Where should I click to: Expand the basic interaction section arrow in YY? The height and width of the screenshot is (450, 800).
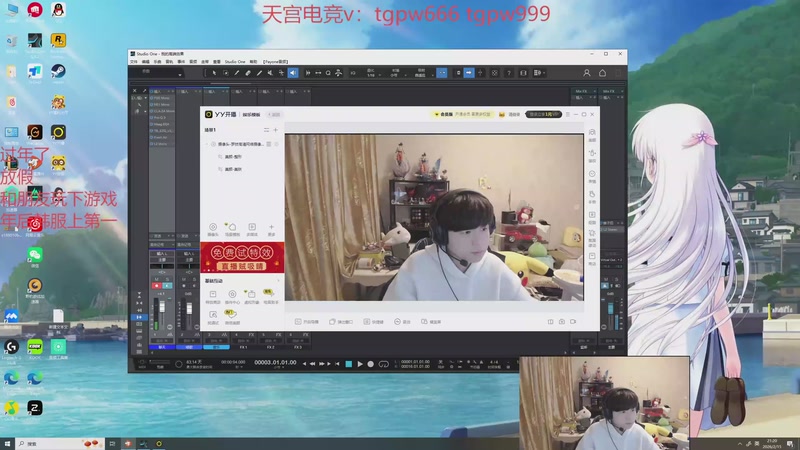[x=279, y=281]
